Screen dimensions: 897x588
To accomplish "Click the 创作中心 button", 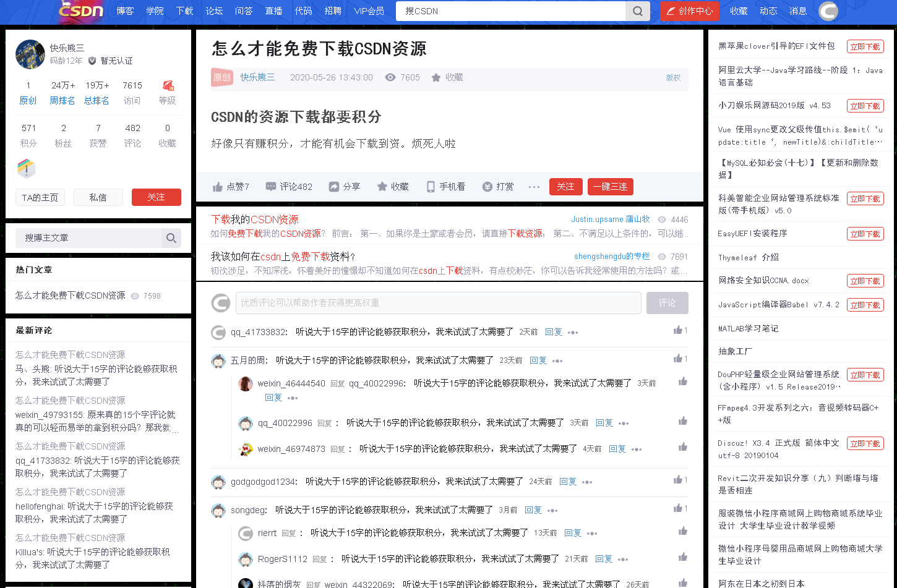I will (x=689, y=11).
